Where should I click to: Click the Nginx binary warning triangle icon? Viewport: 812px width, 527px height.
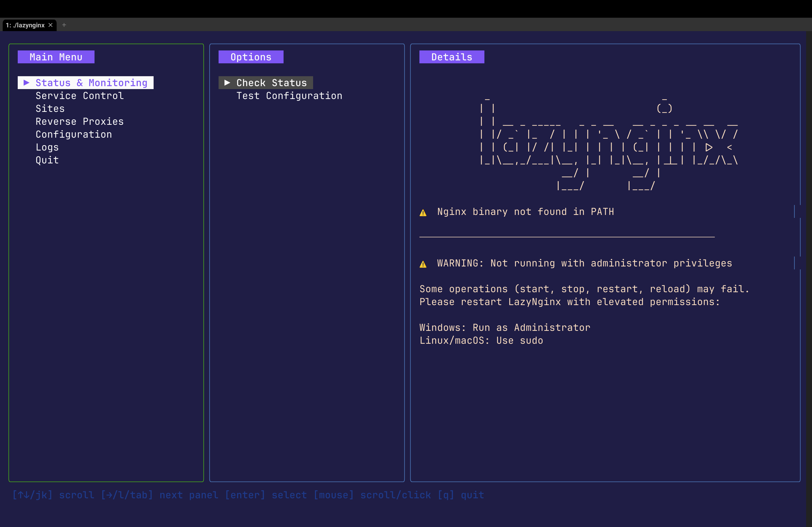[423, 213]
